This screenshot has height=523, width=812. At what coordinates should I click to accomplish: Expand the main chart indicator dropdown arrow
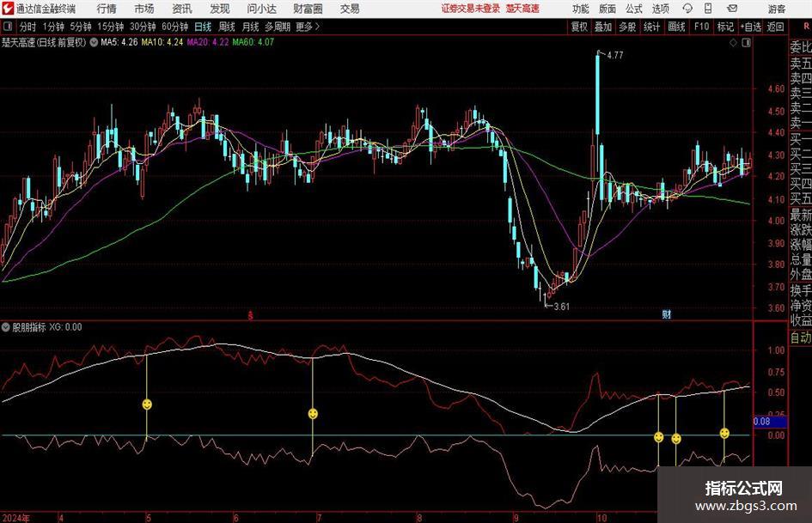(94, 42)
